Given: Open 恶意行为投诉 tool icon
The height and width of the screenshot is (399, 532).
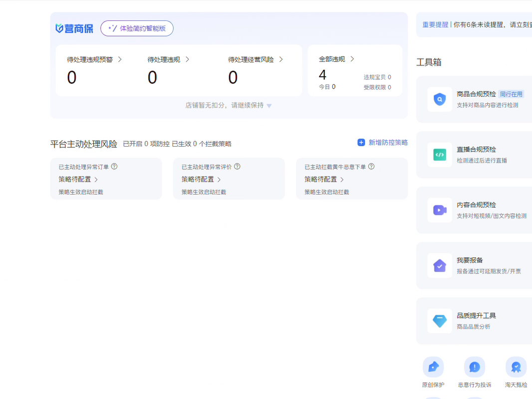Looking at the screenshot, I should pos(474,367).
